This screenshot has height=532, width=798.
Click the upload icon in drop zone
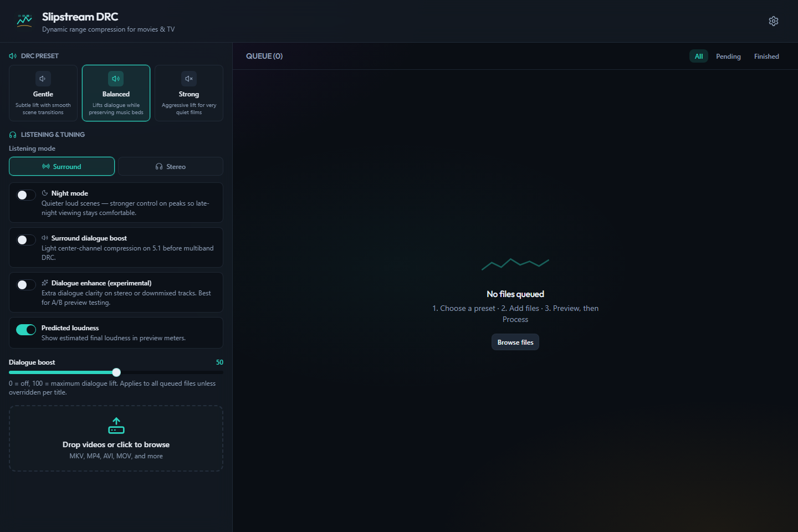click(x=116, y=426)
